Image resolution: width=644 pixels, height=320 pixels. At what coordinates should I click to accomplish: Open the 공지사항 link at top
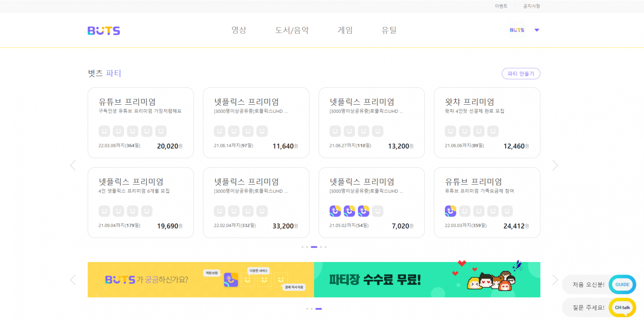point(531,6)
